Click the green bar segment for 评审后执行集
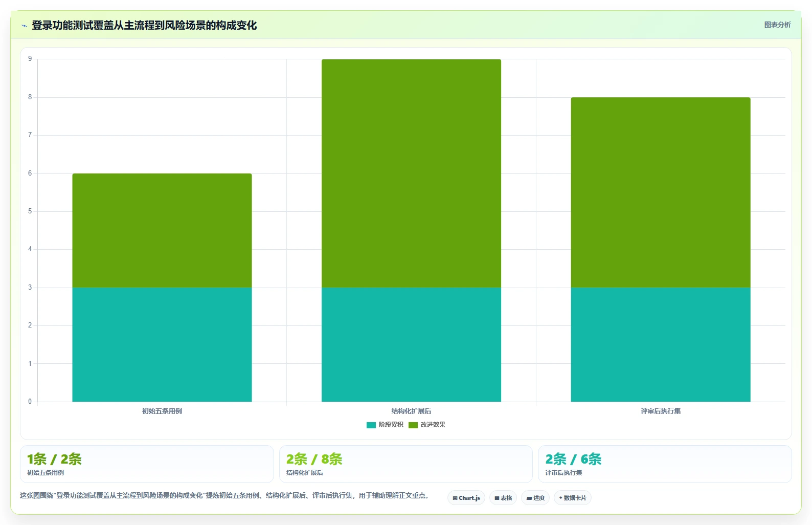The image size is (812, 525). [x=661, y=192]
